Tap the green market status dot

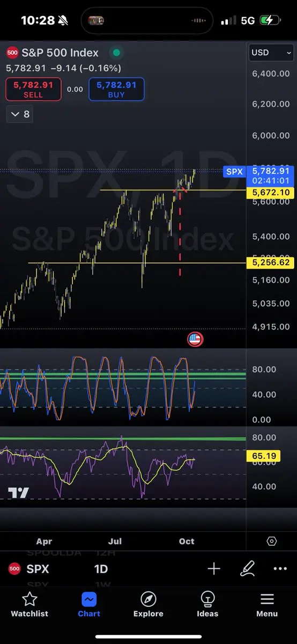click(x=115, y=53)
